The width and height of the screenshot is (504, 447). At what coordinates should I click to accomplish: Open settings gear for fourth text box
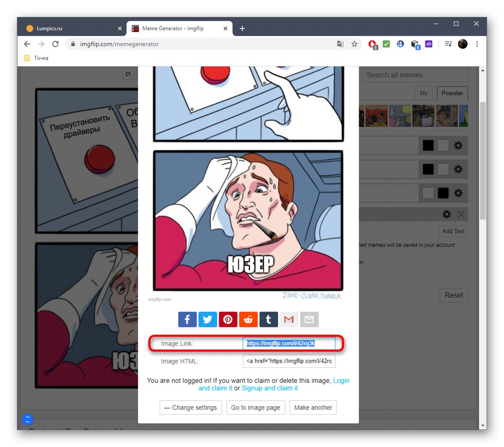click(447, 214)
